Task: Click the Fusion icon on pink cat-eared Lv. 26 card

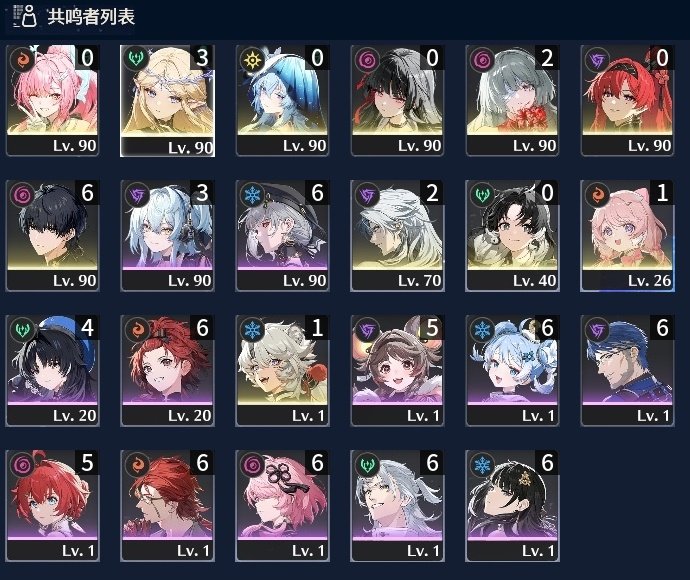Action: pyautogui.click(x=597, y=195)
